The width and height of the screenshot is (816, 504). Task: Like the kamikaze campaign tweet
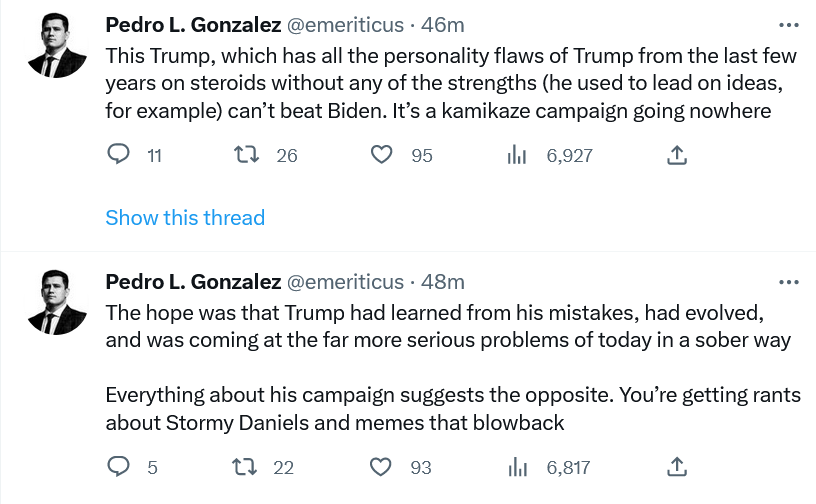tap(381, 155)
